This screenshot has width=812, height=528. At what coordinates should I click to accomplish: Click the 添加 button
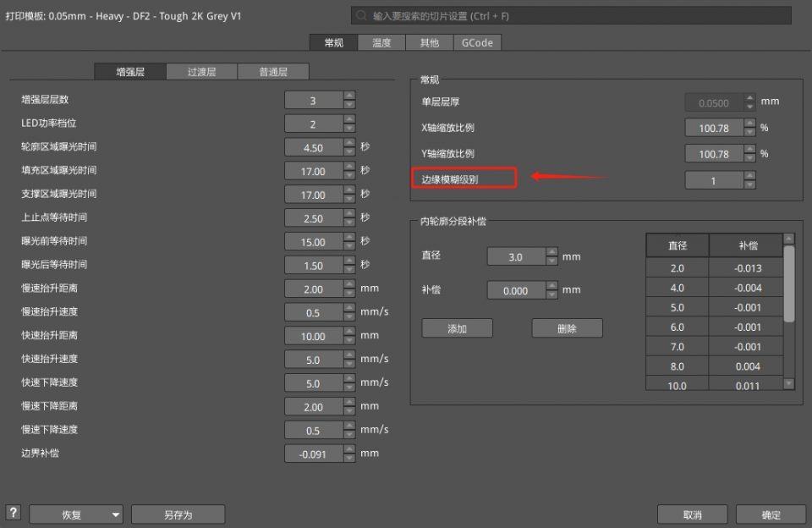(x=457, y=328)
